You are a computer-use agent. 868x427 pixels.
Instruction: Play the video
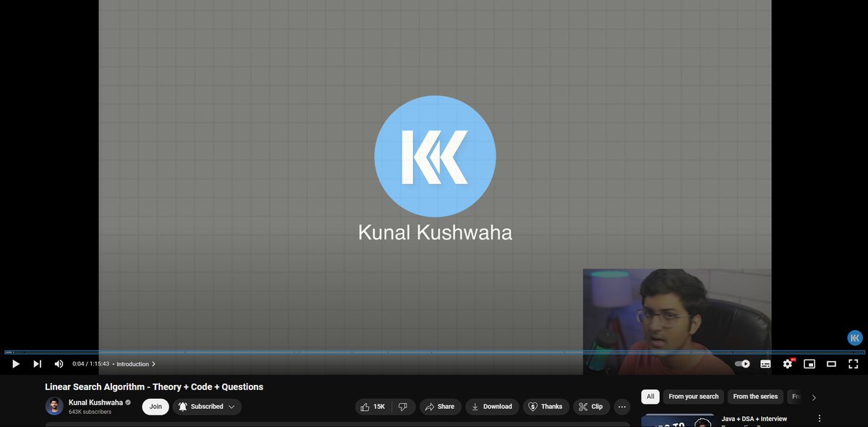(15, 364)
